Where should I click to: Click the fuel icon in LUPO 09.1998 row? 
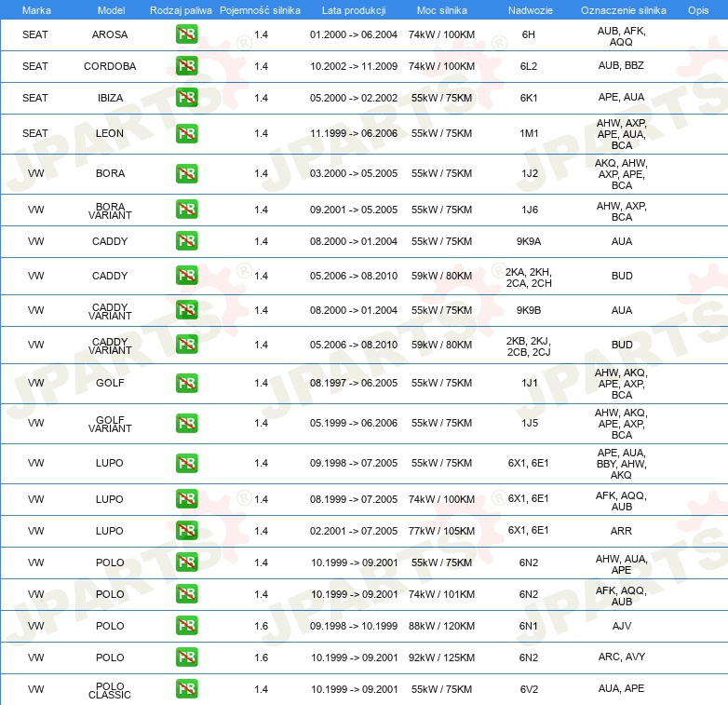186,463
